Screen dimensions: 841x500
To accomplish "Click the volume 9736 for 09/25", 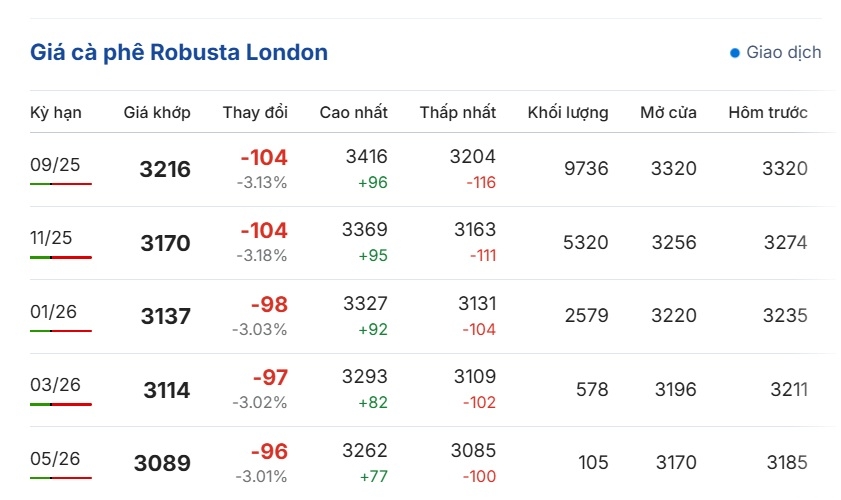I will tap(586, 169).
